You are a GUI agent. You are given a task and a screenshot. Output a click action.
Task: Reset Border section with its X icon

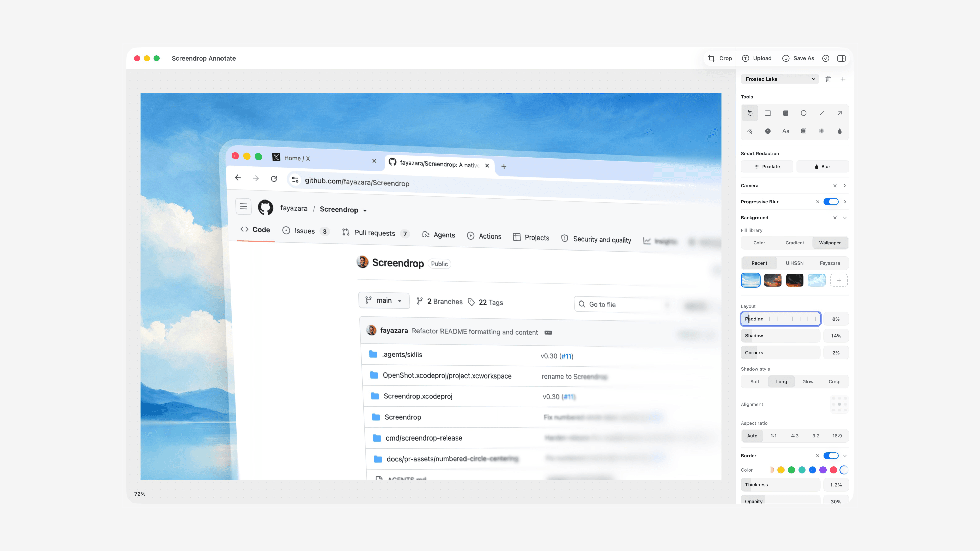tap(817, 456)
